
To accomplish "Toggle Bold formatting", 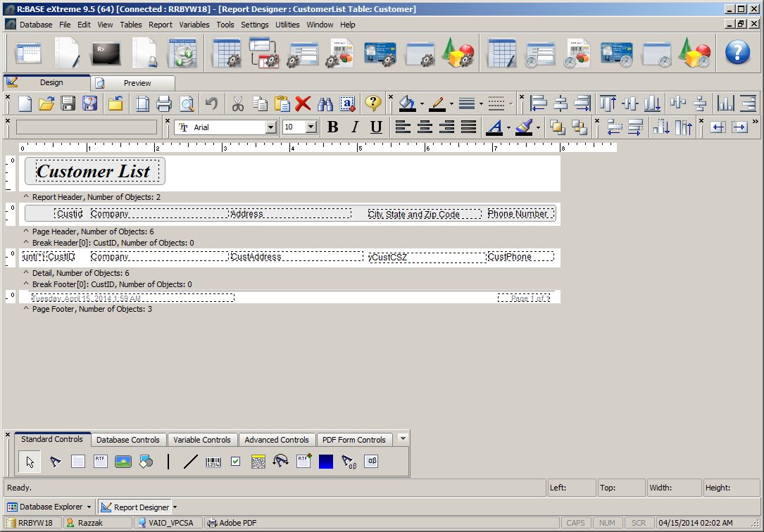I will (x=333, y=127).
